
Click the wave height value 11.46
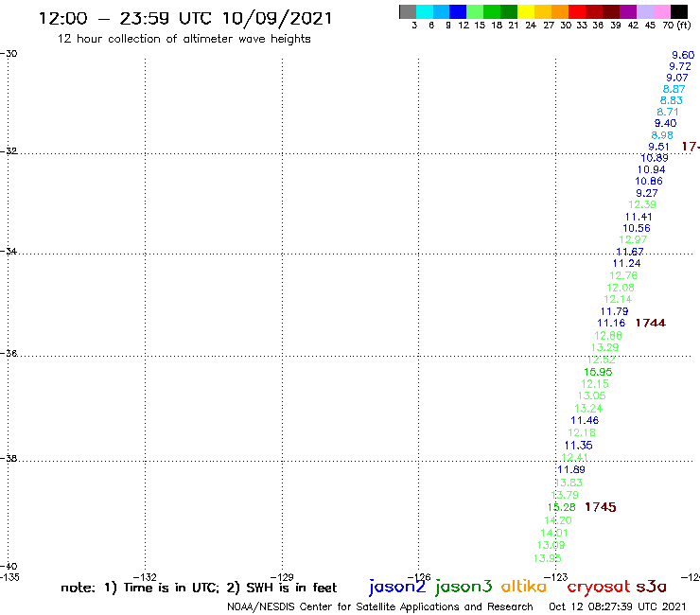(585, 420)
